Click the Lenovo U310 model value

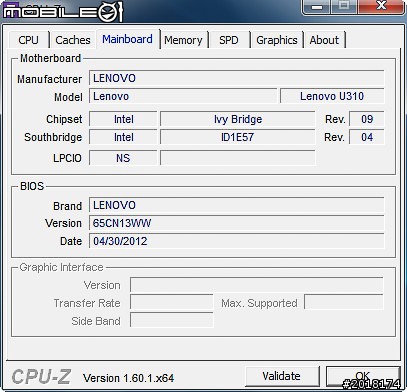[332, 96]
